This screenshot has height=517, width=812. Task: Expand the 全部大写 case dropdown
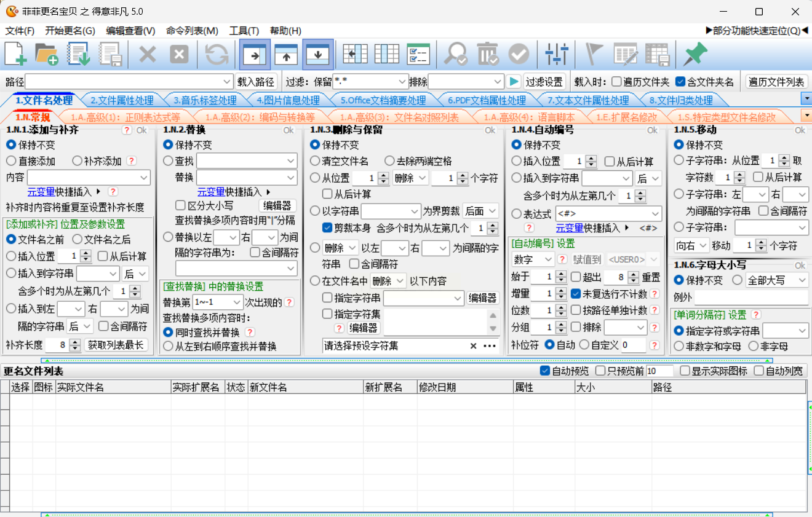[x=801, y=280]
